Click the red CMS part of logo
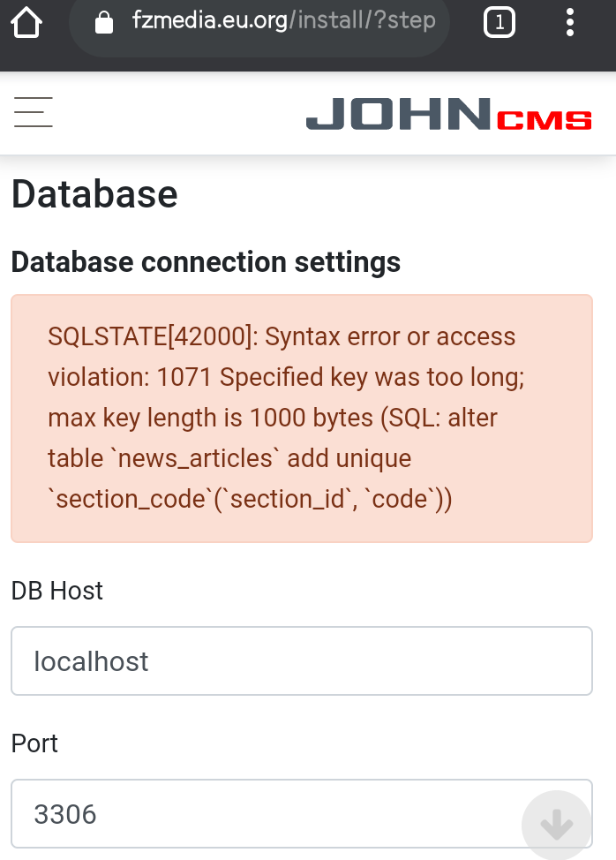 pos(544,120)
